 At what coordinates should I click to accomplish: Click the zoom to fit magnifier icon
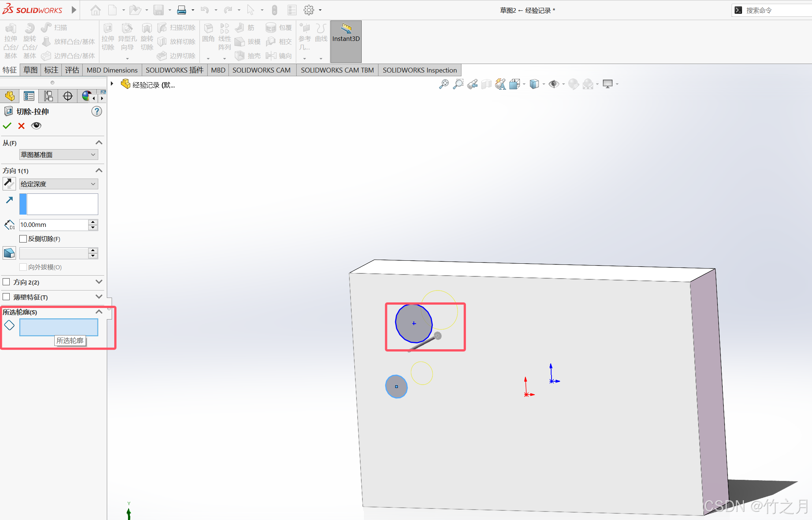(444, 84)
